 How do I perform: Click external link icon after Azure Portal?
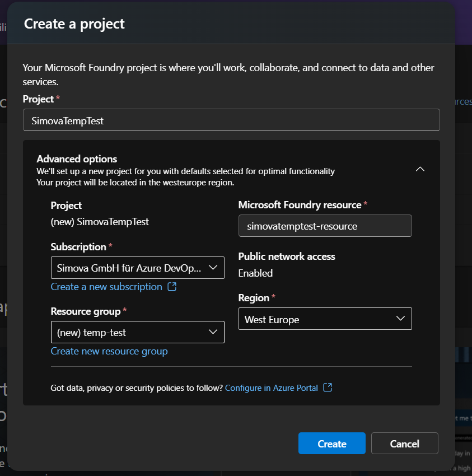pos(328,388)
